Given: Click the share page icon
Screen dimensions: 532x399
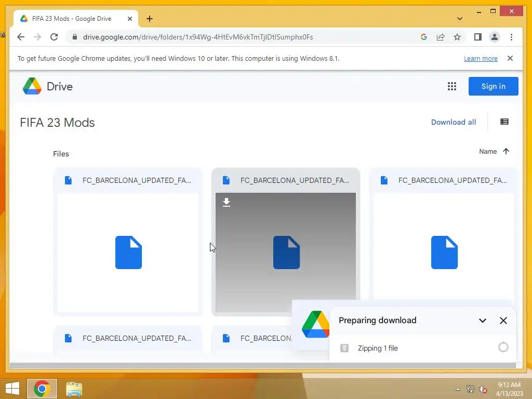Looking at the screenshot, I should point(441,37).
